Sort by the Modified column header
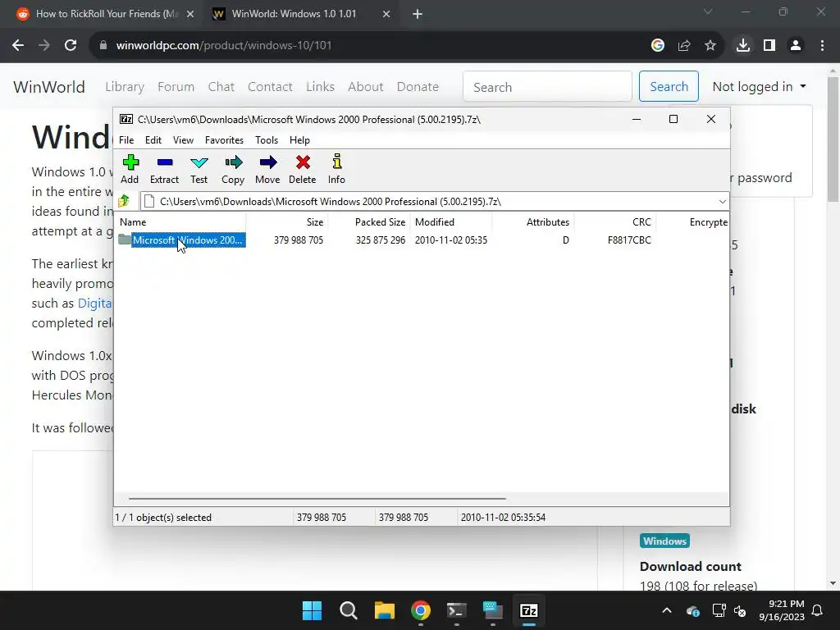The width and height of the screenshot is (840, 630). 450,221
